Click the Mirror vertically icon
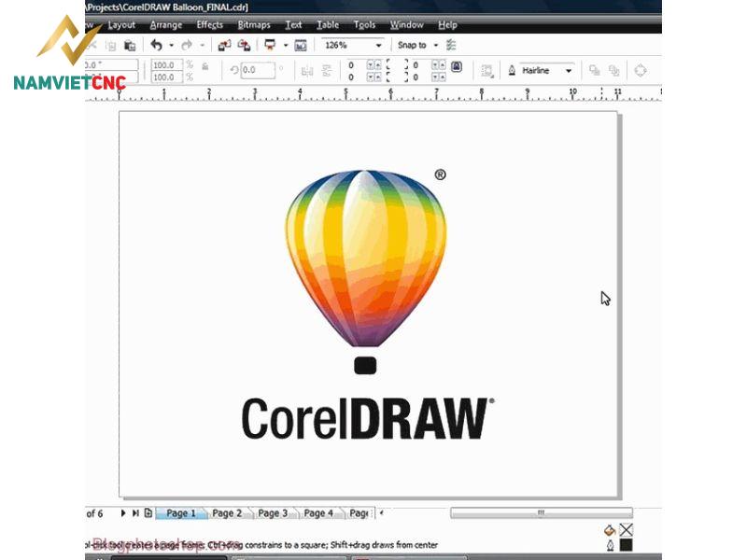 327,71
